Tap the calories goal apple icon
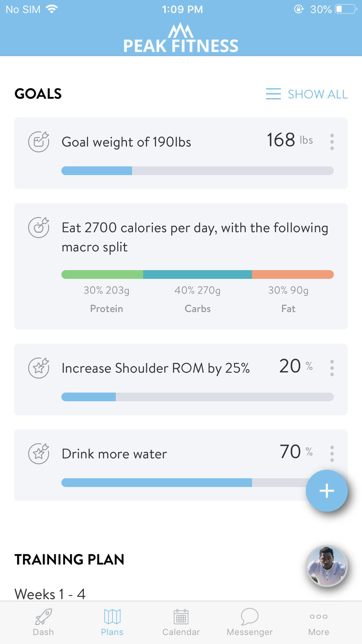This screenshot has height=644, width=362. click(x=39, y=228)
